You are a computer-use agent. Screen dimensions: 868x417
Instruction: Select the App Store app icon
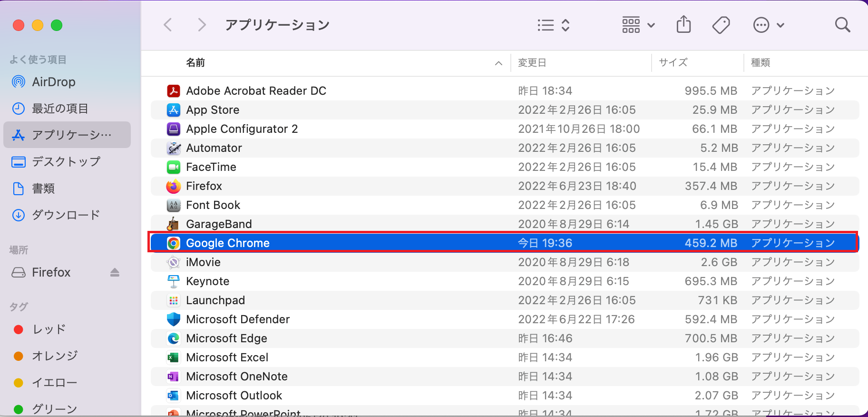point(174,110)
